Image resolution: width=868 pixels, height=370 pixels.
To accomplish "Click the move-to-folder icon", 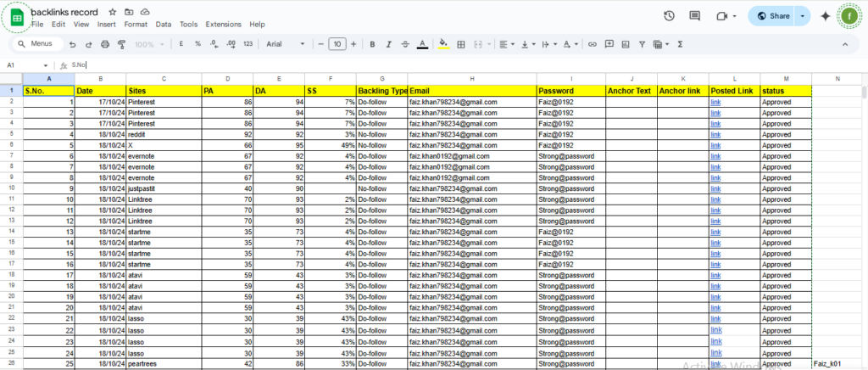I will click(x=129, y=12).
